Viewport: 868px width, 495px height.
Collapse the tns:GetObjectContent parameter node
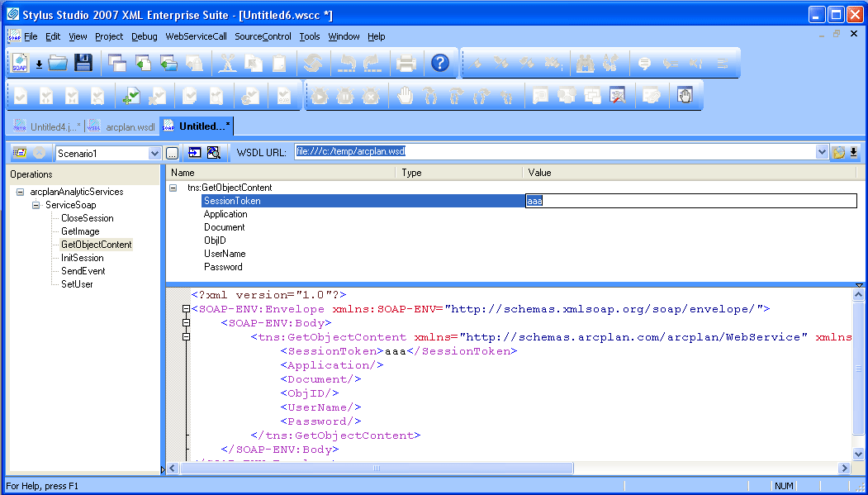[173, 188]
